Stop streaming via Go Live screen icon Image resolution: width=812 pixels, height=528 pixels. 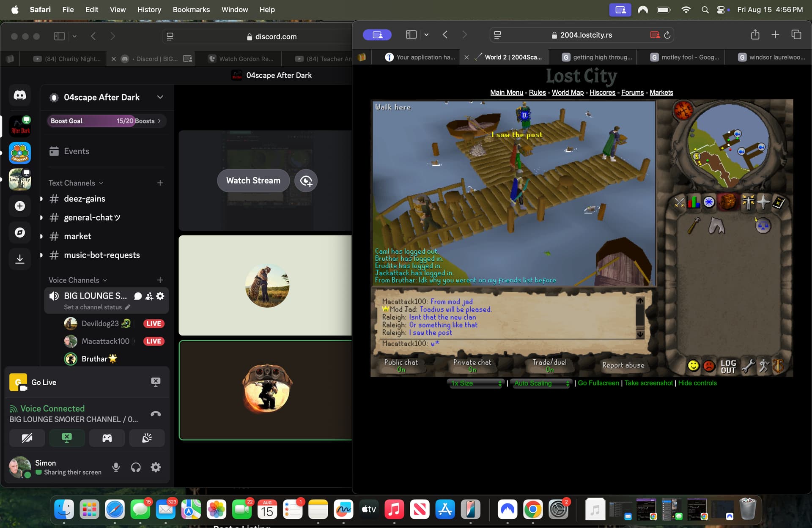(156, 382)
